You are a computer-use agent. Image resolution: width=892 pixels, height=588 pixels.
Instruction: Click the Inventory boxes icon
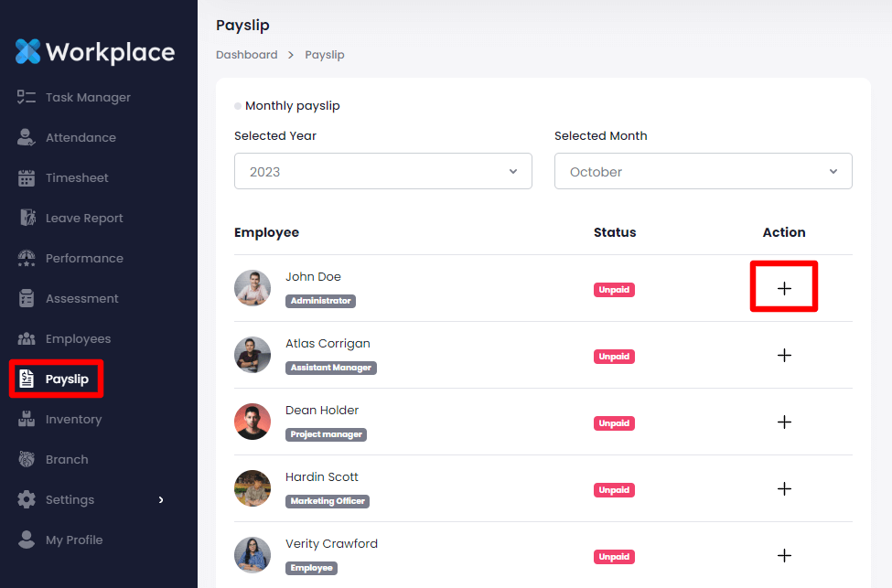click(27, 419)
